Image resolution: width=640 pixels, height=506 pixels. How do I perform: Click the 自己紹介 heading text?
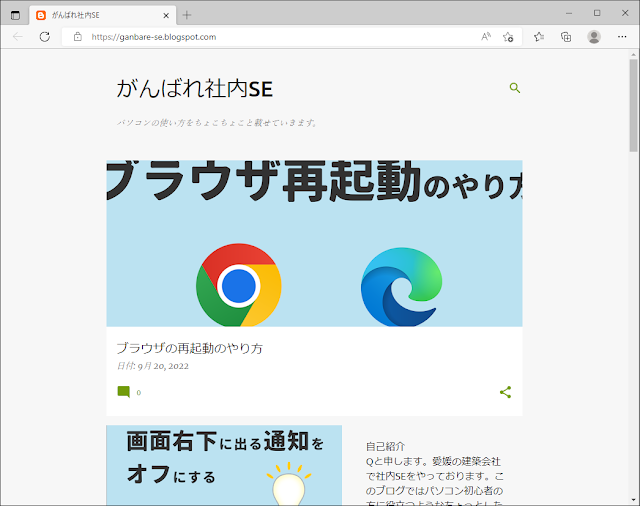385,446
